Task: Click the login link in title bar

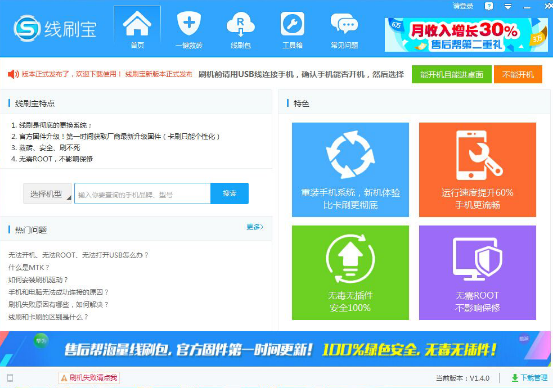Action: (463, 6)
